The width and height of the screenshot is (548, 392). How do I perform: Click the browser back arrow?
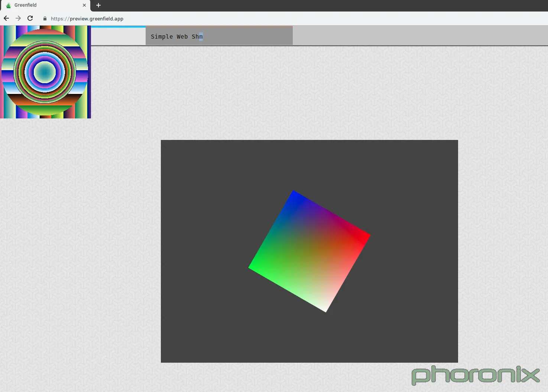[6, 18]
